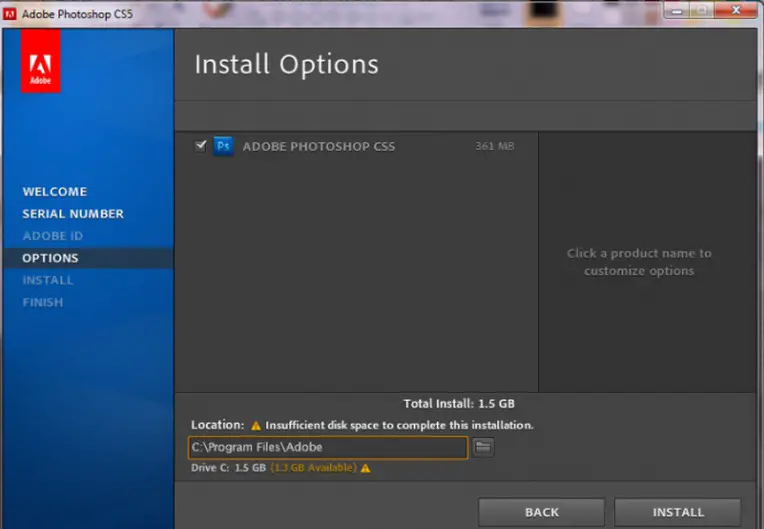Click the customize options panel on right
The image size is (764, 529).
[x=639, y=262]
